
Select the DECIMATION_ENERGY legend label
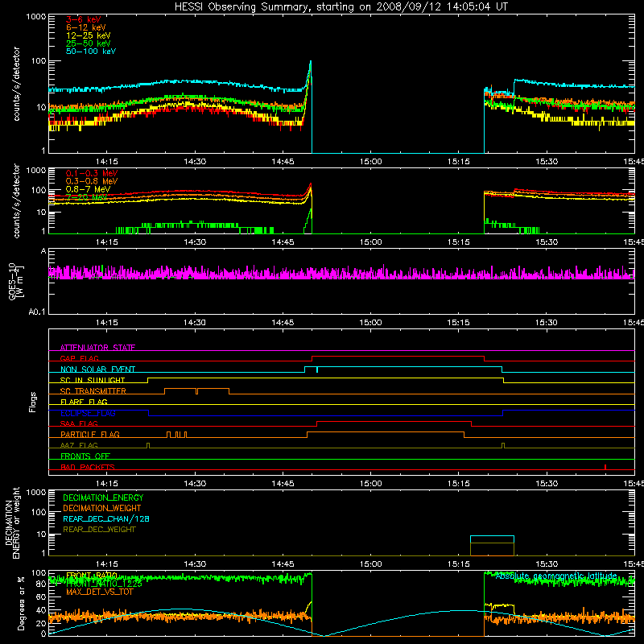[x=103, y=497]
